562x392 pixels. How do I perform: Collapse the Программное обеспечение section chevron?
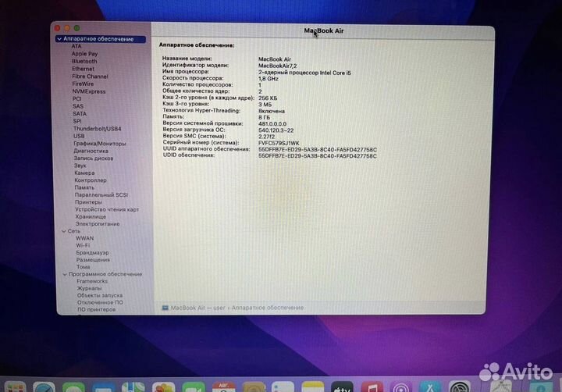tap(65, 274)
